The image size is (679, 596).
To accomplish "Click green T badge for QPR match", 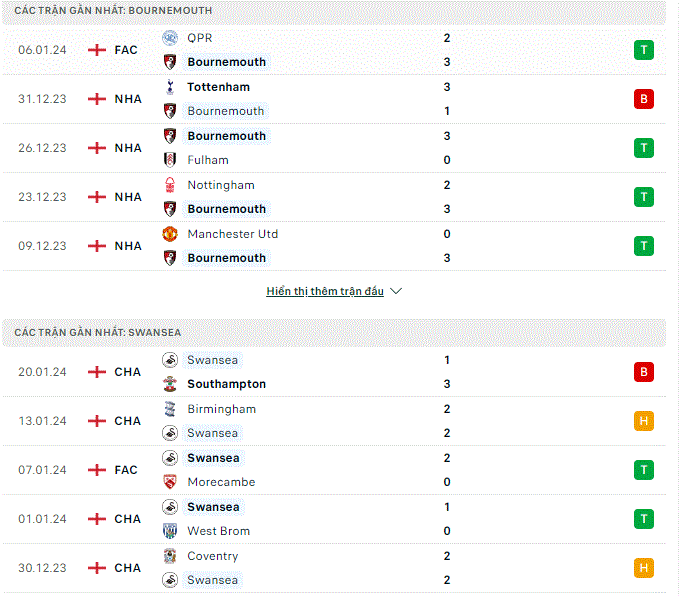I will [x=643, y=50].
